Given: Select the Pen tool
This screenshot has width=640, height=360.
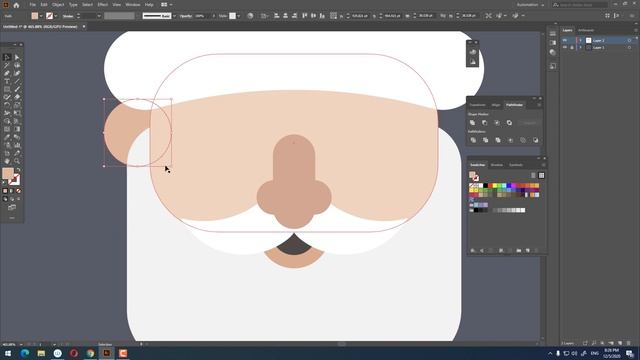Looking at the screenshot, I should tap(7, 73).
